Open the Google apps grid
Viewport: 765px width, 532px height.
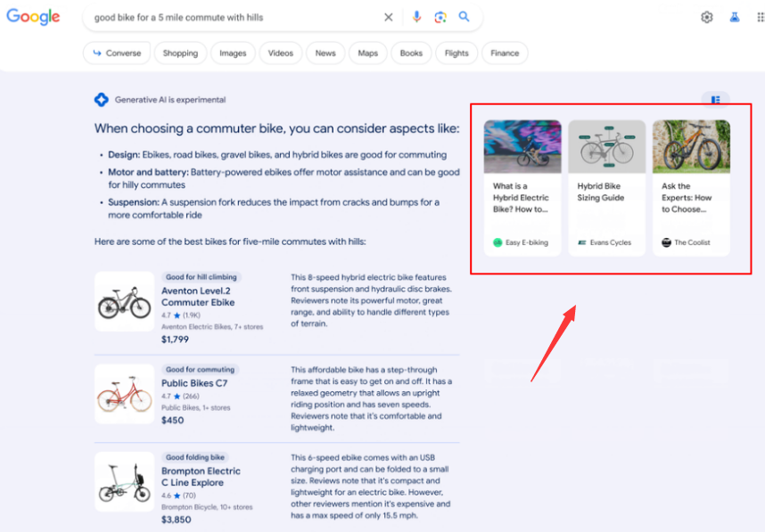760,17
